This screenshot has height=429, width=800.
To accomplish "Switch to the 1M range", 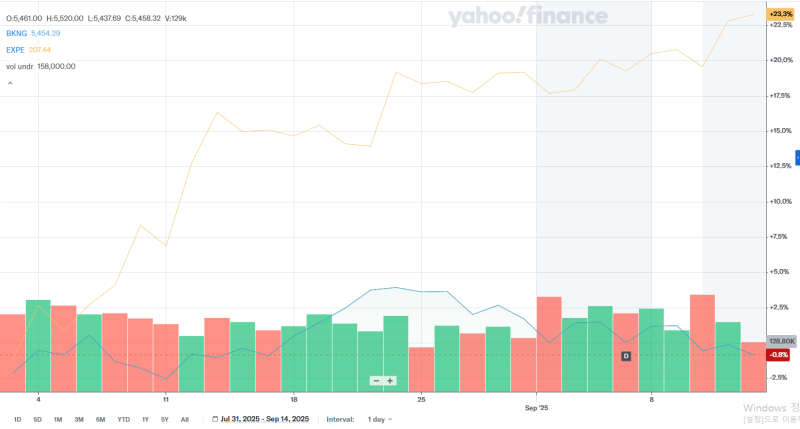I will (58, 419).
